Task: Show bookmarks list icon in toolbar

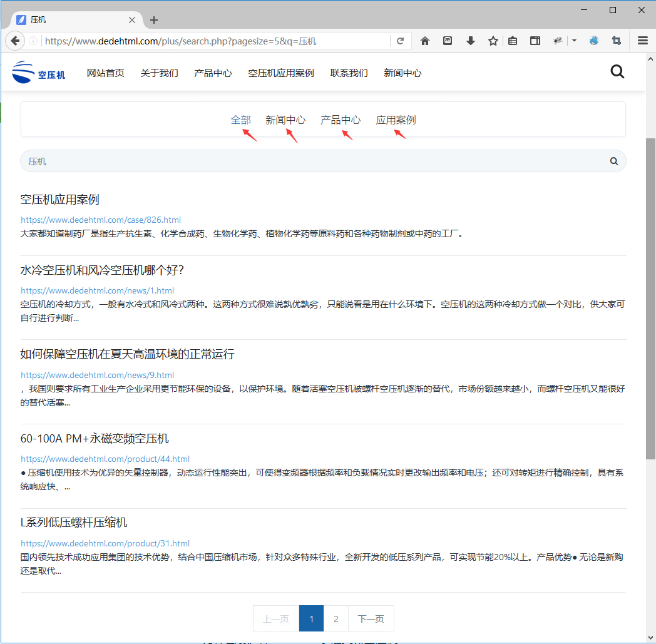Action: click(513, 41)
